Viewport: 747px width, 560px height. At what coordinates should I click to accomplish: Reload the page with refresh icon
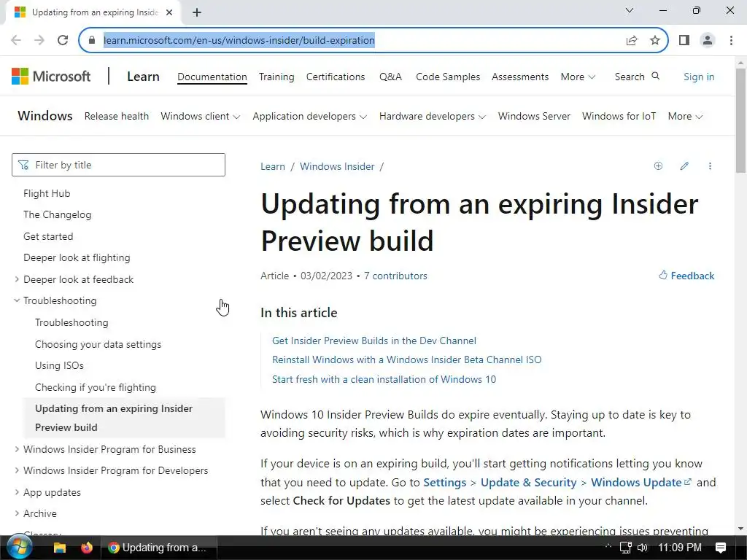pyautogui.click(x=63, y=40)
